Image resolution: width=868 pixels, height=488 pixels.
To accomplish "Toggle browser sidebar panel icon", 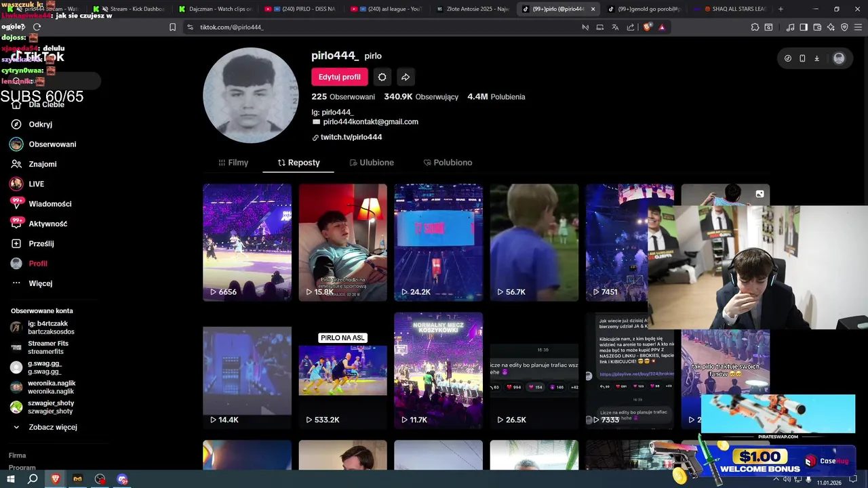I will click(x=804, y=27).
